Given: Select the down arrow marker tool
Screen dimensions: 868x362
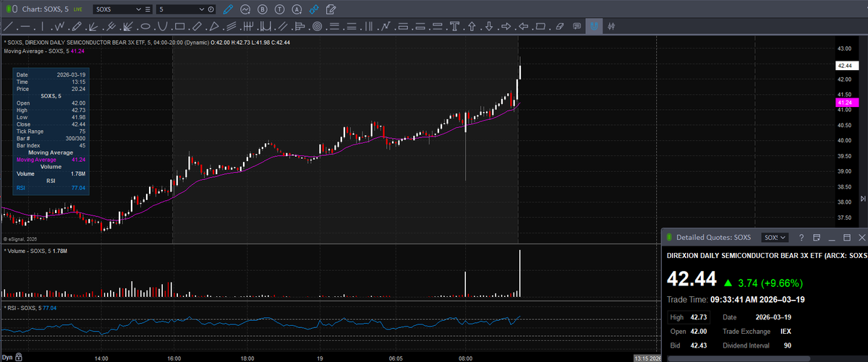Looking at the screenshot, I should pos(489,27).
